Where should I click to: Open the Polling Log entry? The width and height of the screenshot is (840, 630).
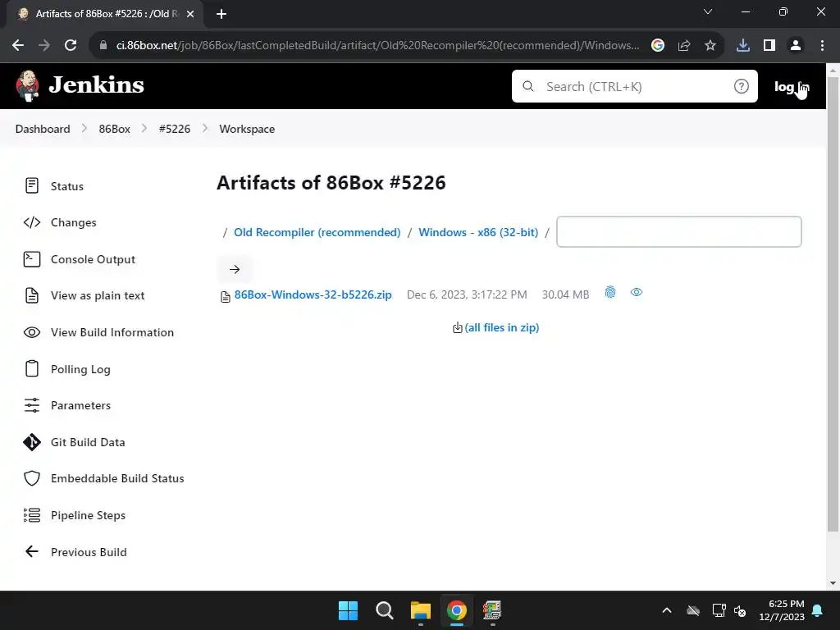tap(67, 369)
